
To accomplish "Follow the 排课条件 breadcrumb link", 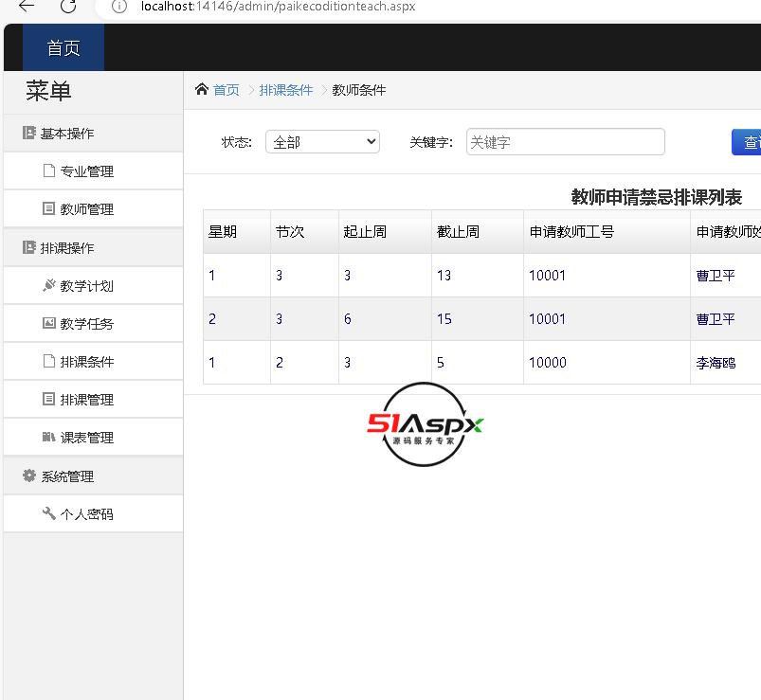I will (x=285, y=90).
